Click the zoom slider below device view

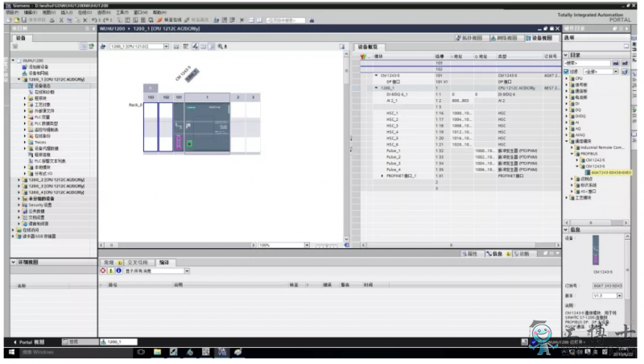(327, 246)
